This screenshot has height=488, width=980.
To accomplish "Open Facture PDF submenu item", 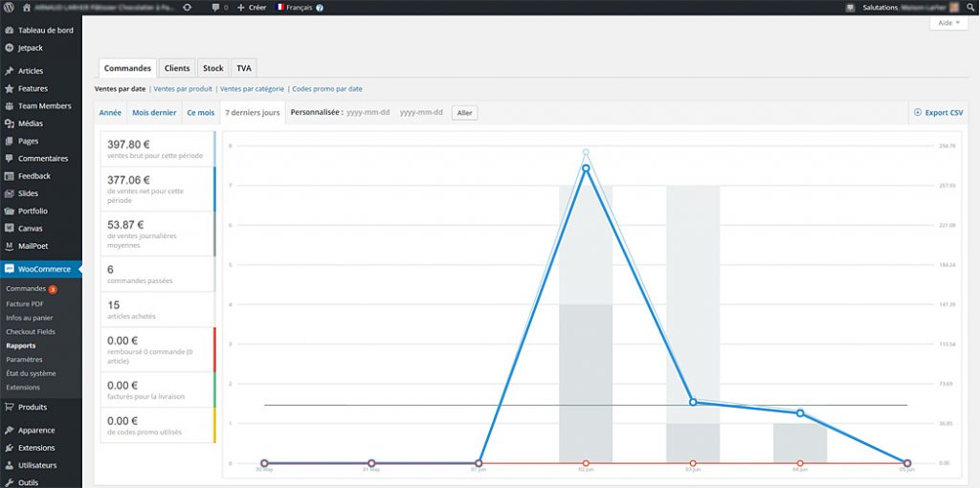I will click(25, 303).
